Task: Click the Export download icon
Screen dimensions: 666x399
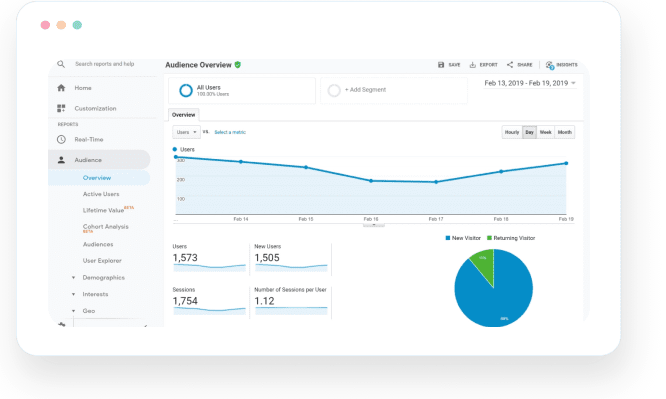Action: [472, 65]
